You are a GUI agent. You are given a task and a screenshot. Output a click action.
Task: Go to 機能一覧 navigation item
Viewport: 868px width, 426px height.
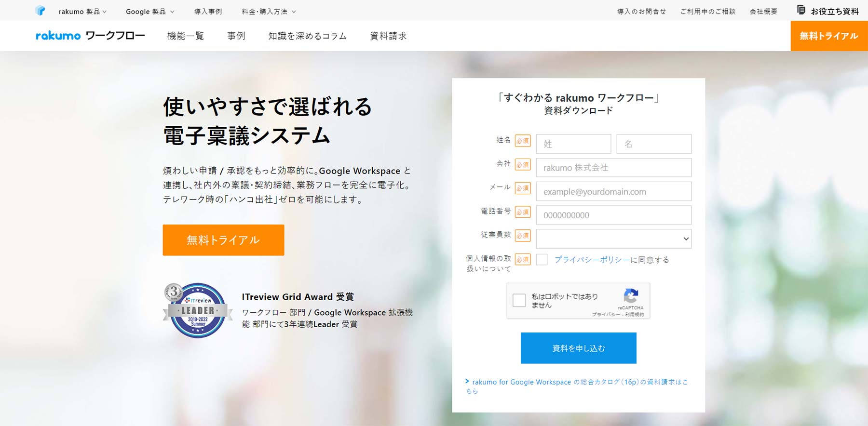186,36
